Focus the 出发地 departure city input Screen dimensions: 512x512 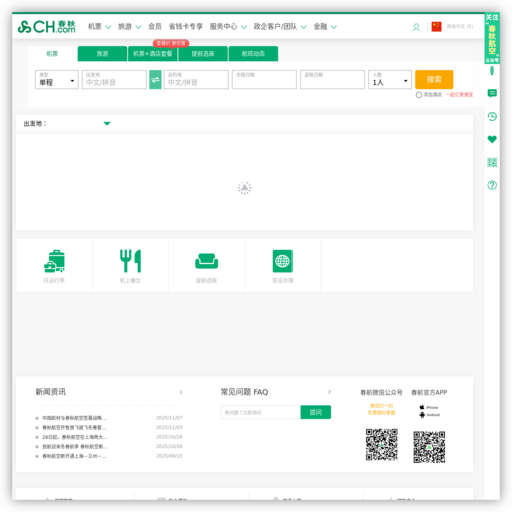[114, 80]
